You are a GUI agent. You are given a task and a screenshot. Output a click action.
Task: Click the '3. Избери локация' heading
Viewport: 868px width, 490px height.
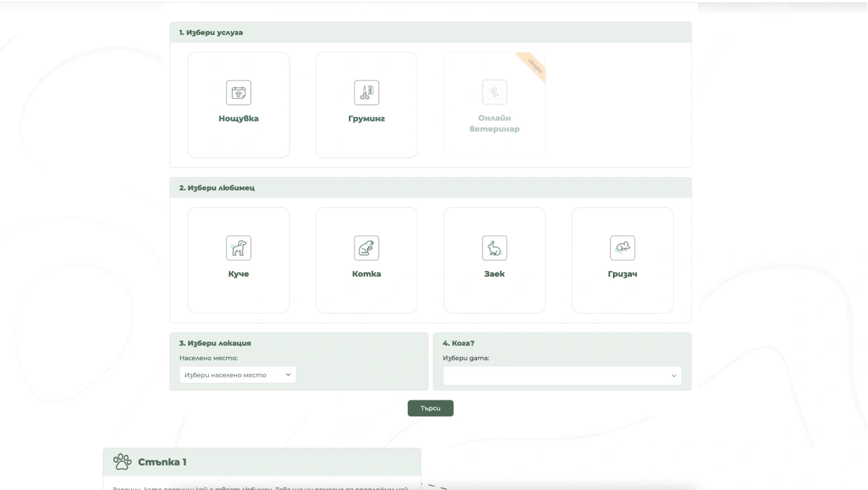pyautogui.click(x=215, y=344)
